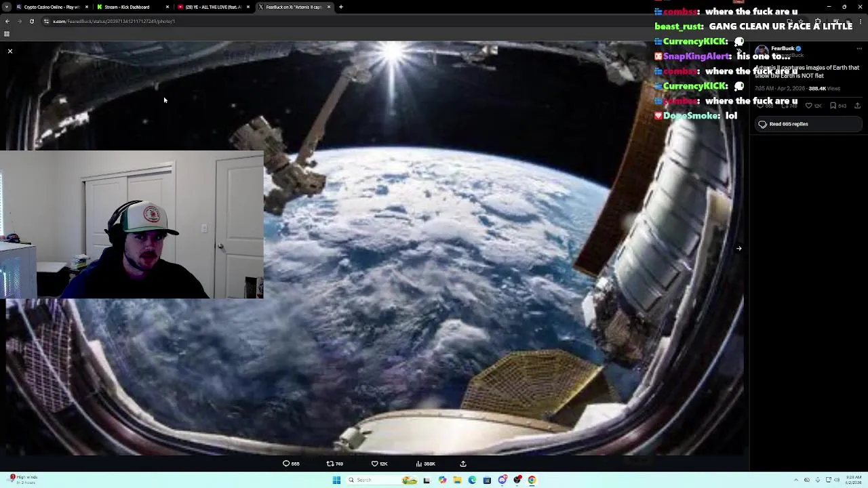Open Microsoft Edge from taskbar
The image size is (868, 488).
click(x=472, y=480)
